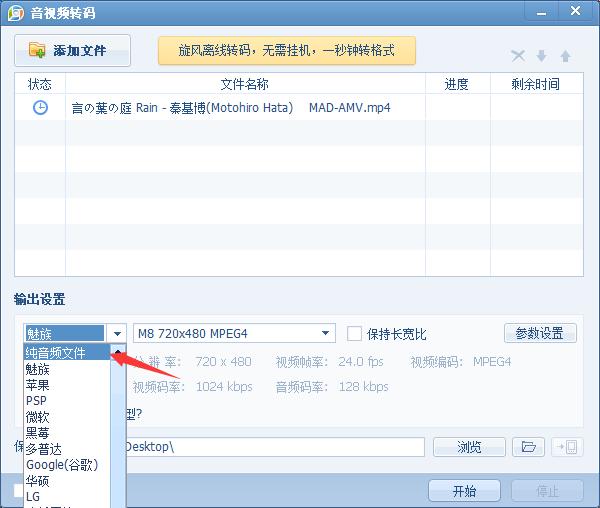Click the clock status icon in file row
The width and height of the screenshot is (600, 508).
41,107
